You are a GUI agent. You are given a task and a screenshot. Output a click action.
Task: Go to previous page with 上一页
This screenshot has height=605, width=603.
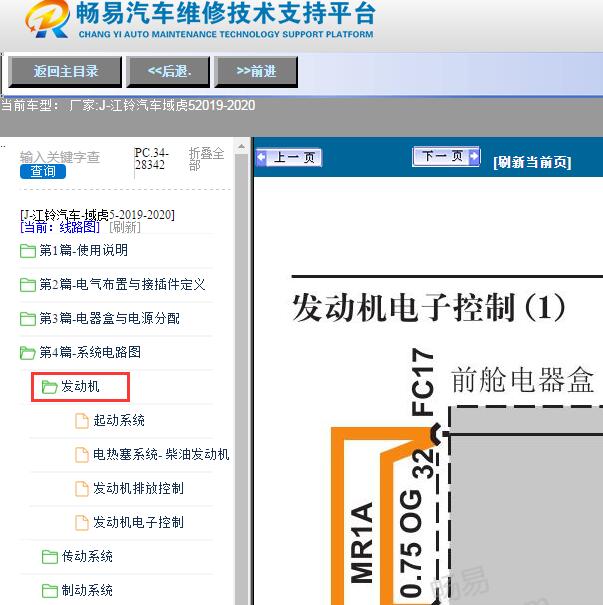289,157
